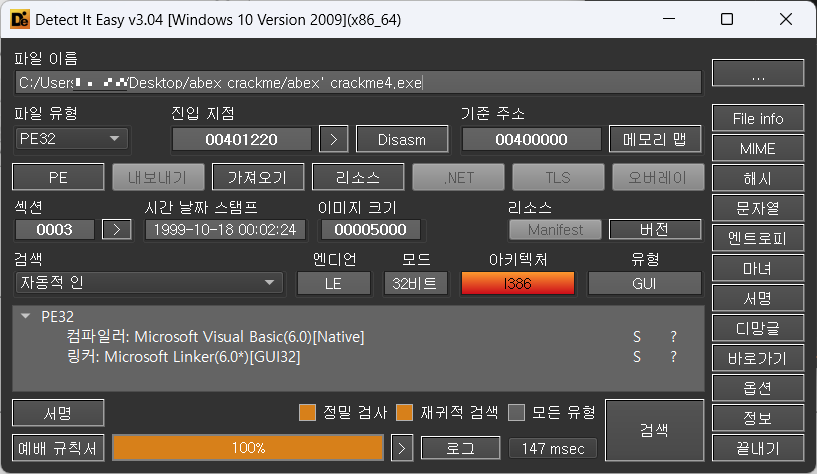Click the 디망글 sidebar button
817x474 pixels.
(758, 328)
